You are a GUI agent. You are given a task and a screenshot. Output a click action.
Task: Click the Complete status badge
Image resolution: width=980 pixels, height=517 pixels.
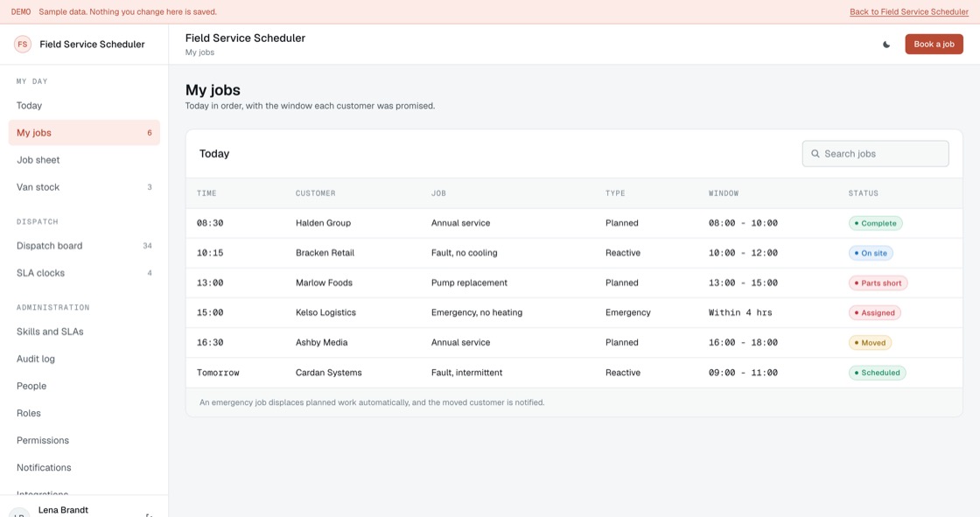tap(875, 223)
